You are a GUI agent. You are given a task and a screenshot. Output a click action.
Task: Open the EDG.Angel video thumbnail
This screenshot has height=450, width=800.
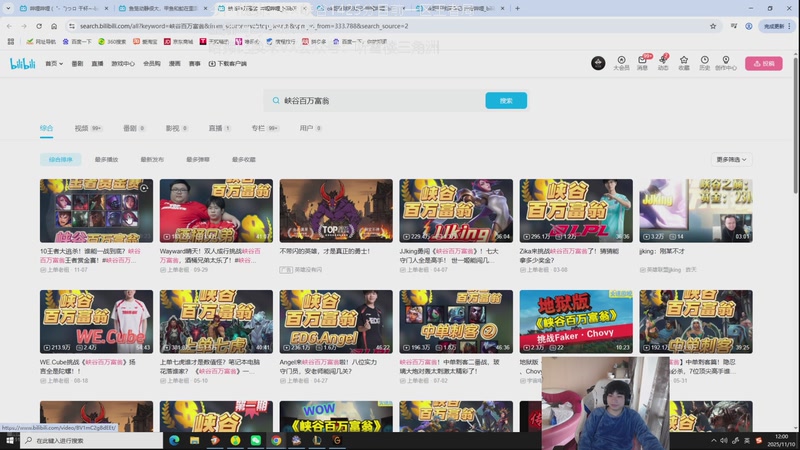tap(336, 321)
